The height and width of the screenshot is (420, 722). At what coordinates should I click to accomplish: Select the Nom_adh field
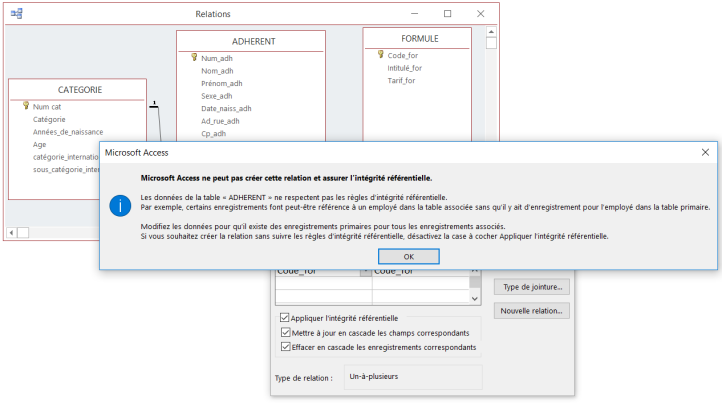(217, 71)
